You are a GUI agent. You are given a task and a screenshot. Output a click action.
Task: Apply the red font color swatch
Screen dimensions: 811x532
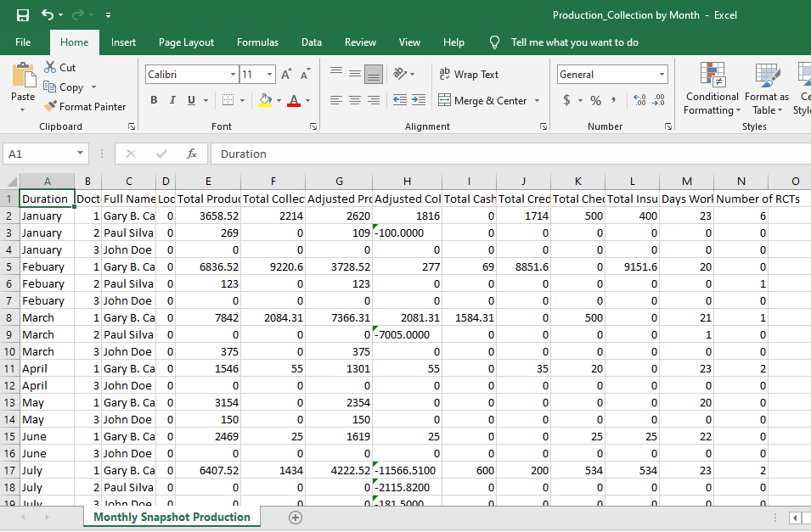tap(294, 100)
